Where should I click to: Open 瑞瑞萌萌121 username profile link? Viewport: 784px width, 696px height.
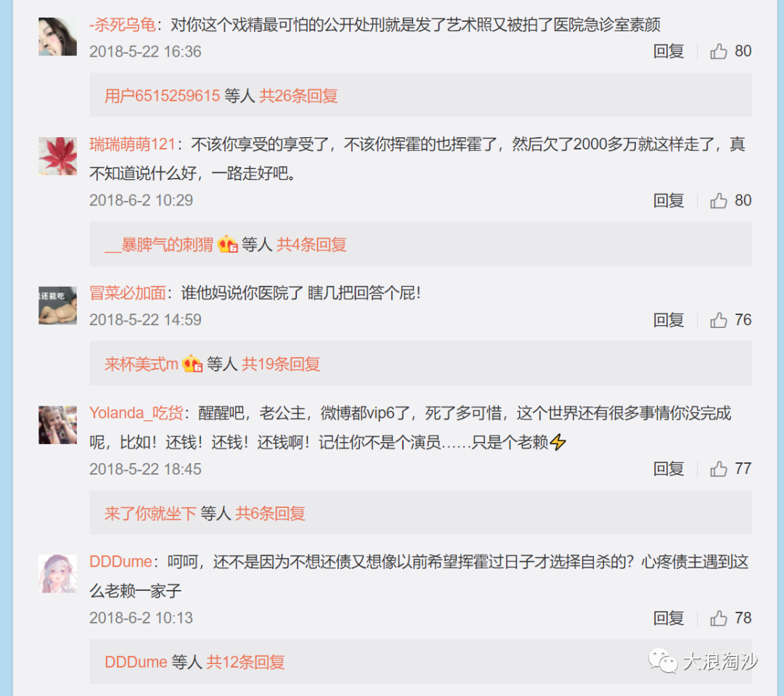click(133, 144)
